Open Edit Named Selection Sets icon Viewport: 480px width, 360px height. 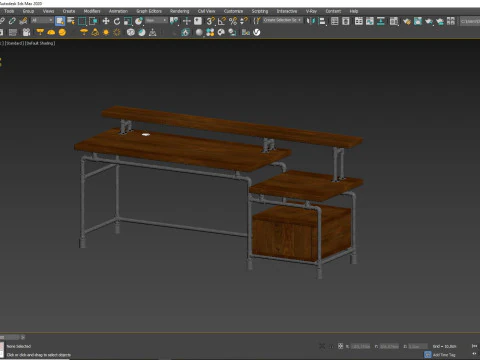[x=257, y=21]
